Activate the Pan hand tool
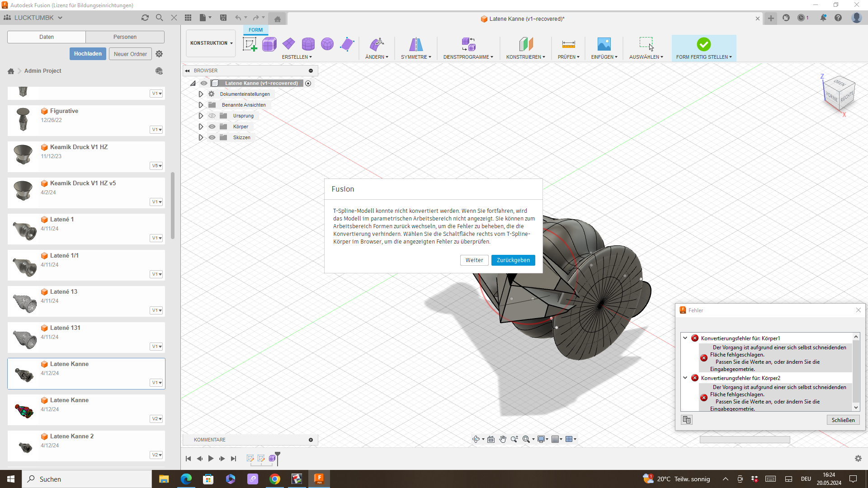This screenshot has width=868, height=488. (503, 439)
